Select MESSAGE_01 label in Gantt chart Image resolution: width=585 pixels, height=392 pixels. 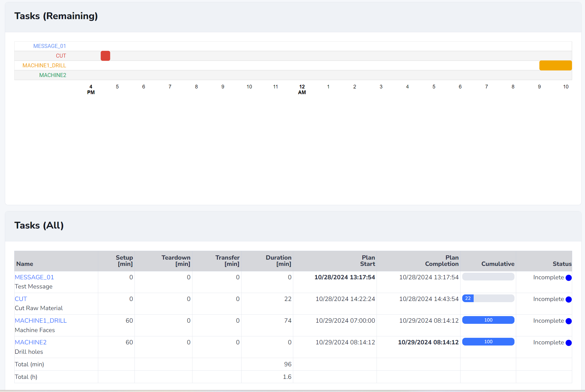coord(50,46)
